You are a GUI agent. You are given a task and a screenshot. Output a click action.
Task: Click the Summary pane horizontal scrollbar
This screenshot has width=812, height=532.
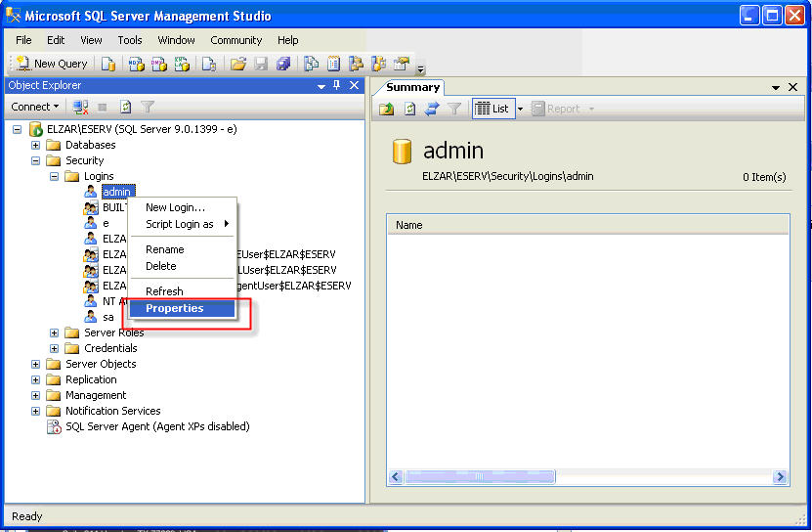click(x=586, y=477)
